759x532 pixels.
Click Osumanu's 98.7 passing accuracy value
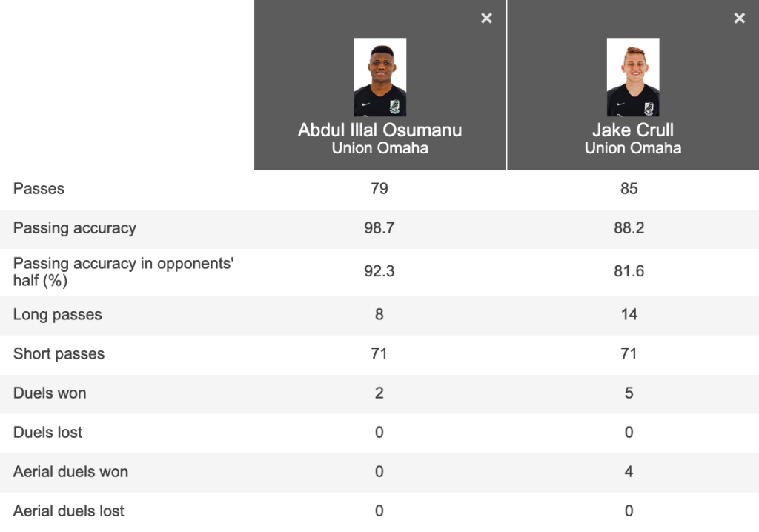pyautogui.click(x=379, y=228)
